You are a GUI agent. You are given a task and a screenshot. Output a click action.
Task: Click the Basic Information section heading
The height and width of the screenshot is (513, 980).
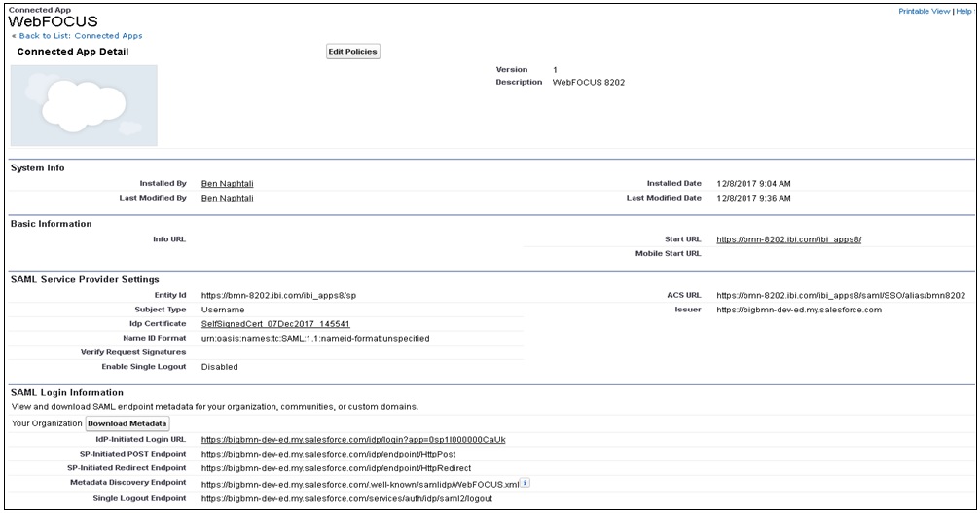coord(52,224)
